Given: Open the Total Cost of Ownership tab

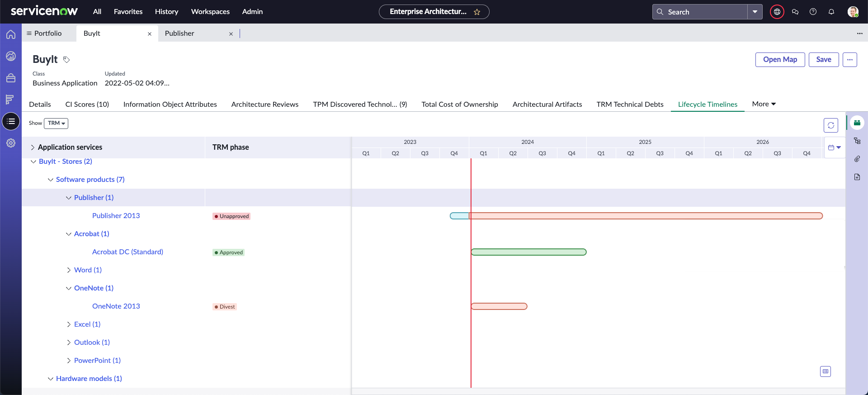Looking at the screenshot, I should [460, 105].
